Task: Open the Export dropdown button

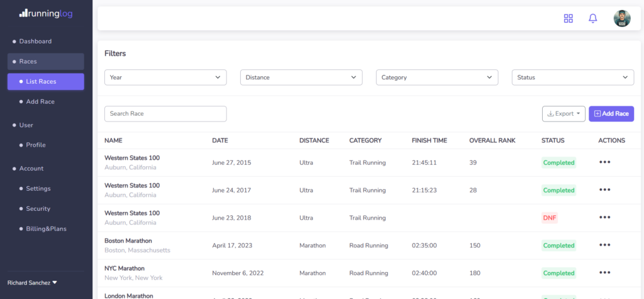Action: click(563, 114)
